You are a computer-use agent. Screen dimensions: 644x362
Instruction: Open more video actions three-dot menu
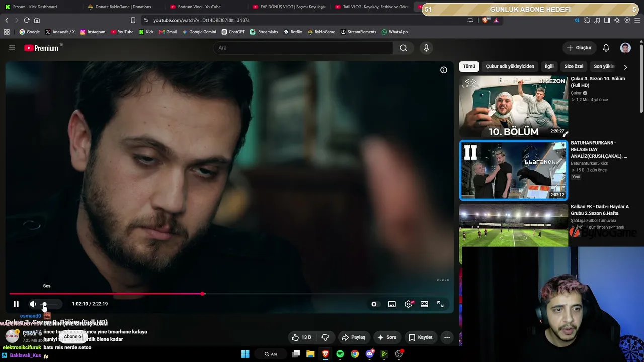(x=447, y=337)
